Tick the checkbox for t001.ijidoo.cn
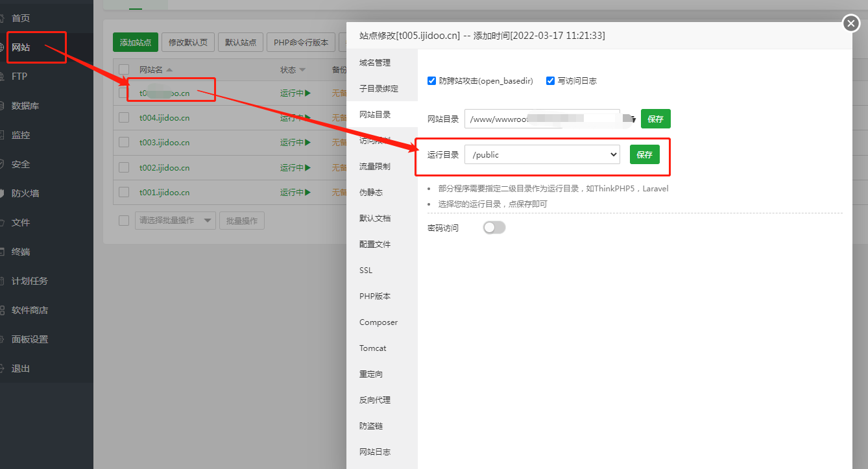The width and height of the screenshot is (868, 469). 124,193
